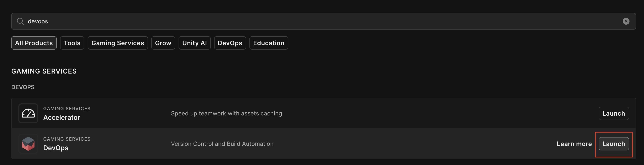
Task: Switch to the Tools filter tab
Action: click(x=72, y=43)
